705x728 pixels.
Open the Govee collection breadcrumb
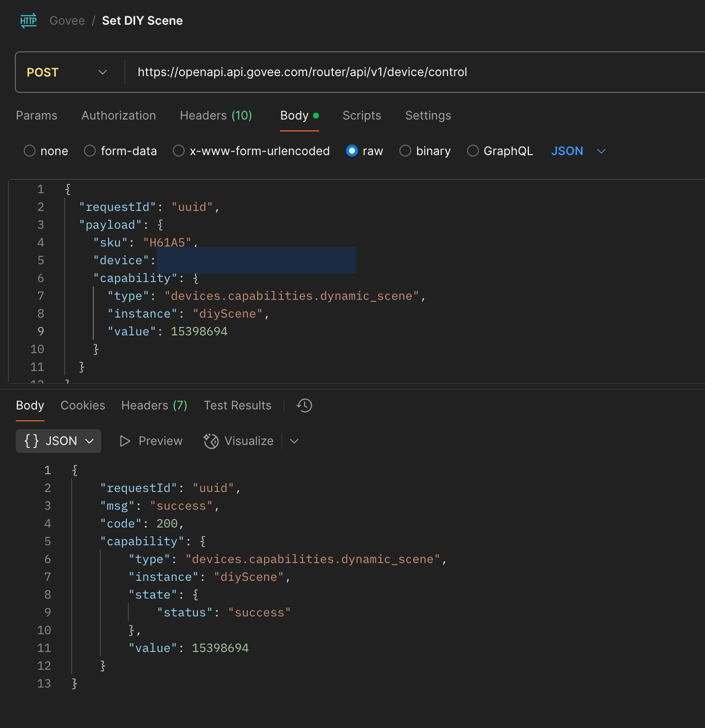tap(67, 21)
